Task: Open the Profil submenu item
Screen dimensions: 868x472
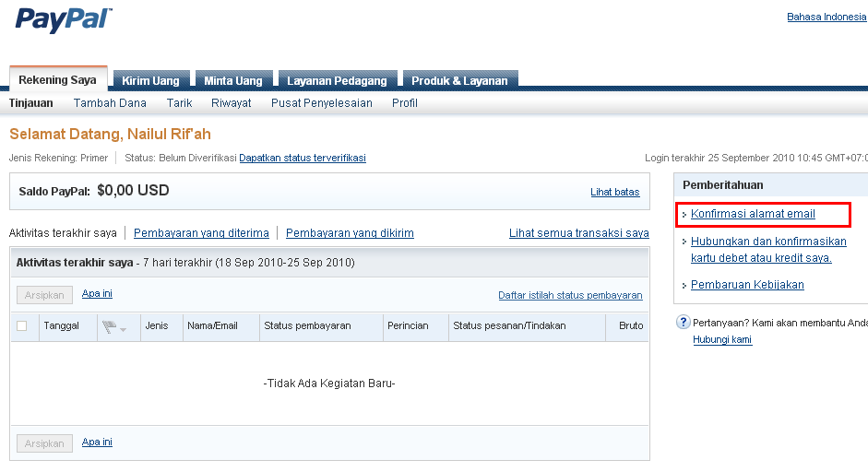Action: pos(405,103)
